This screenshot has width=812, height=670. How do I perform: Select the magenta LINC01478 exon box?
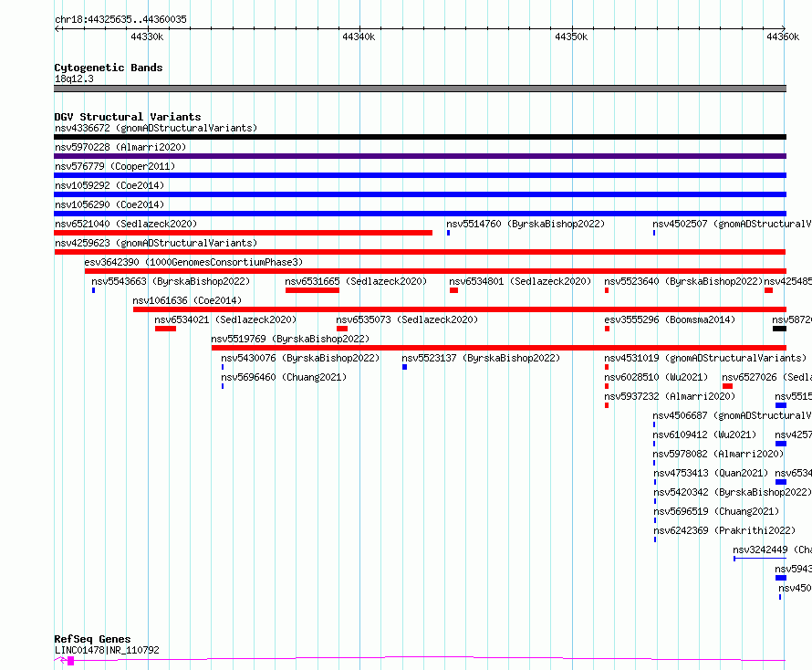(x=71, y=661)
